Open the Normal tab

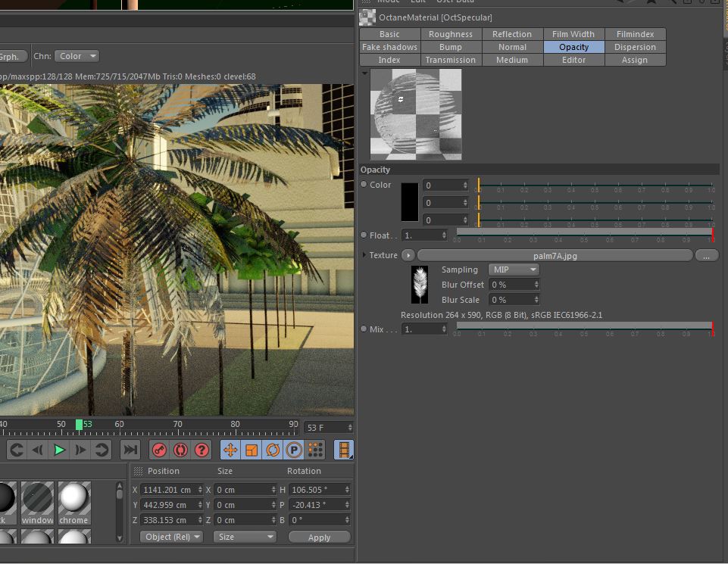tap(512, 47)
